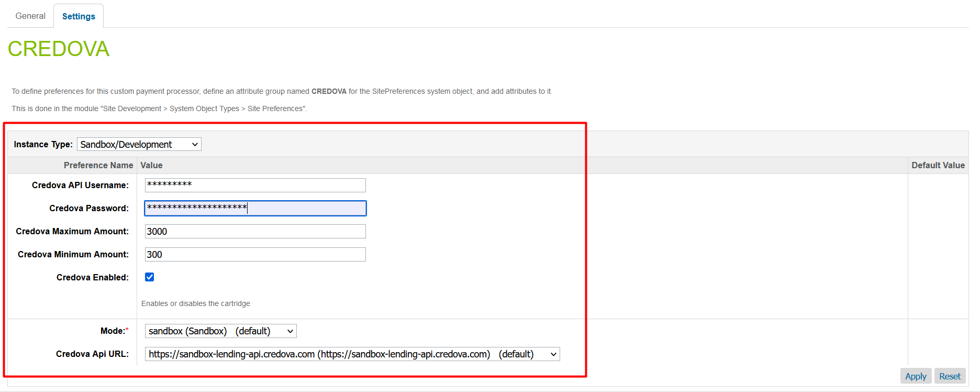Click the Credova Minimum Amount field
This screenshot has width=980, height=392.
(x=255, y=254)
